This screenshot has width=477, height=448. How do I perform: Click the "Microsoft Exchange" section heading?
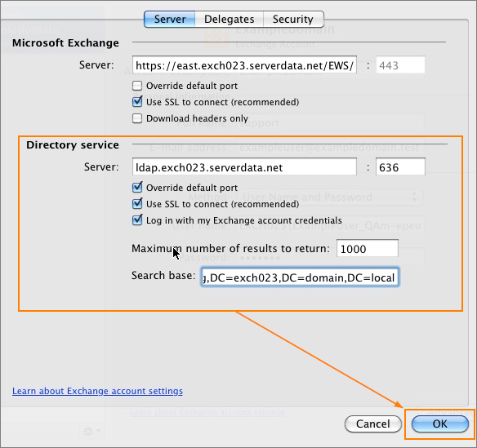coord(65,43)
